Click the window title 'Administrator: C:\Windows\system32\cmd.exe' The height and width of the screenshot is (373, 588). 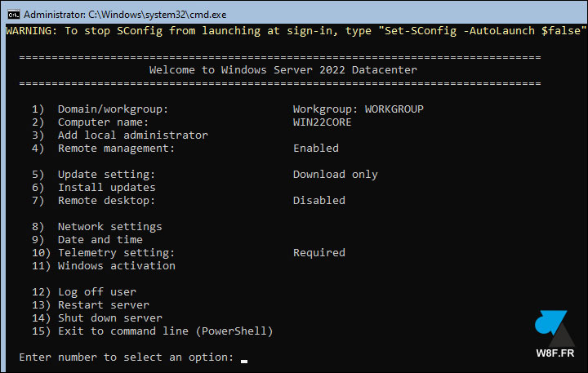(x=125, y=15)
